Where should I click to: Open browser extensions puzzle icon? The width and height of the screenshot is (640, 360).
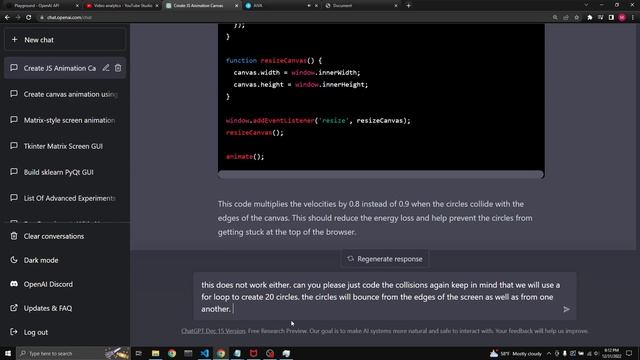[x=590, y=18]
